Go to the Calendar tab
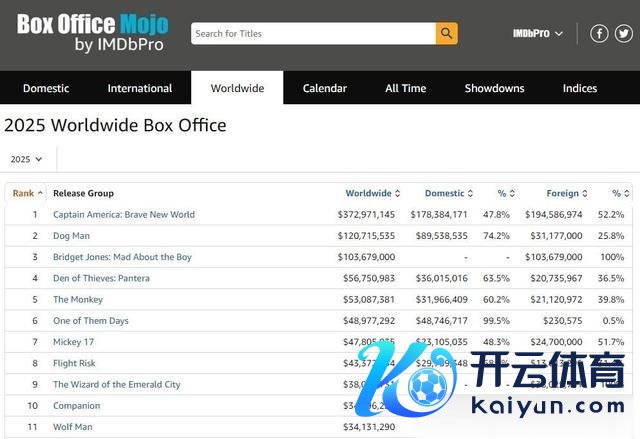 coord(325,88)
